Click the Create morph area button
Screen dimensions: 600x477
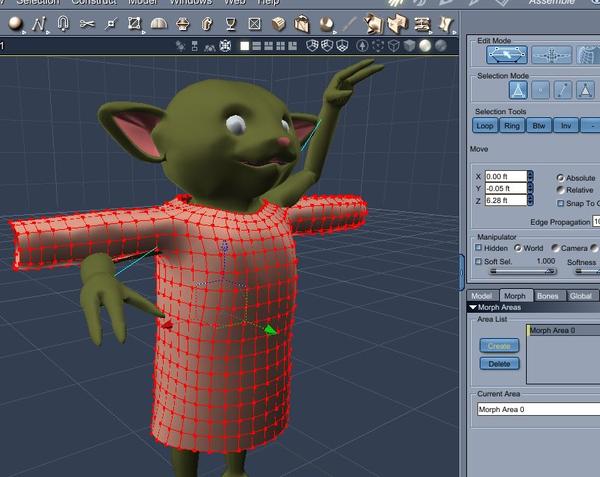click(499, 345)
